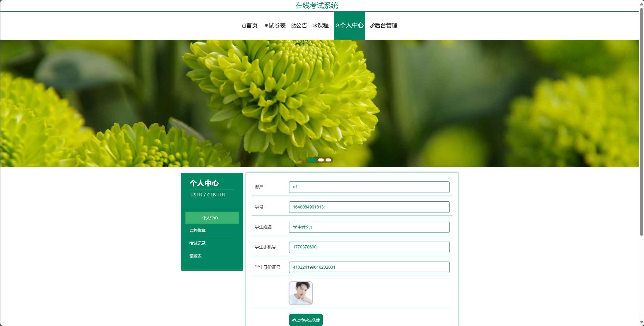The height and width of the screenshot is (326, 644).
Task: Open the 试卷表 navigation item
Action: coord(275,26)
